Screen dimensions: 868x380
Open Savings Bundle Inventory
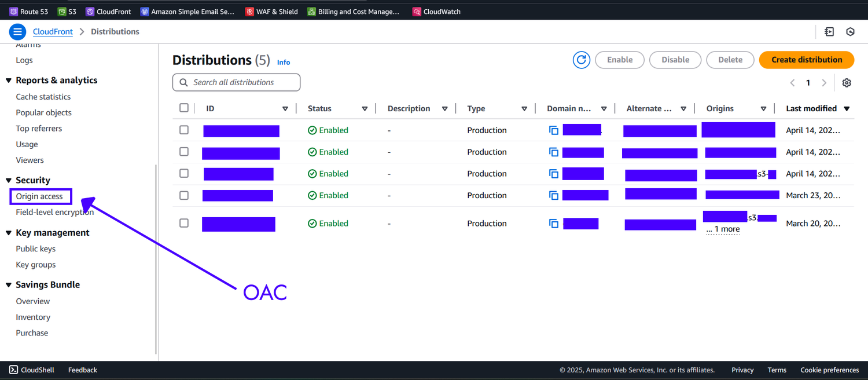point(33,317)
